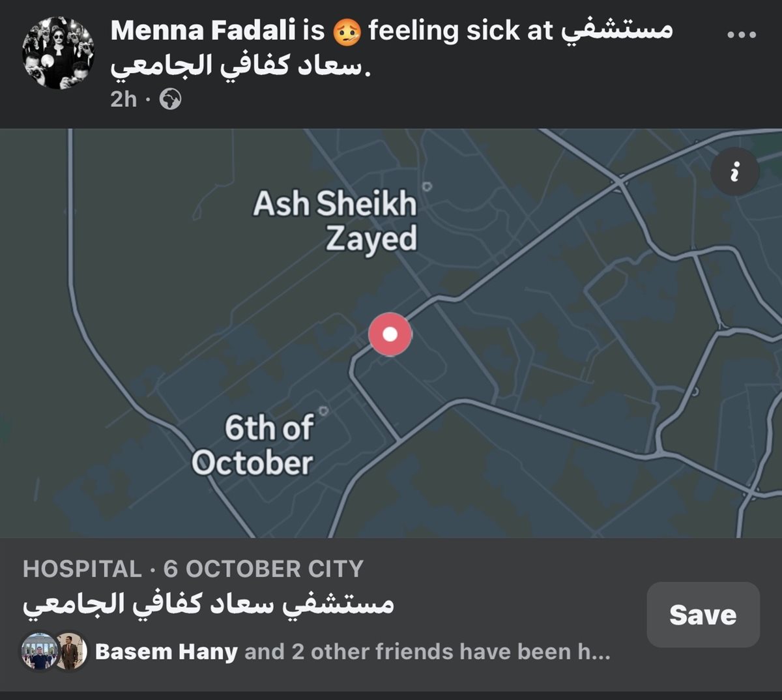Image resolution: width=782 pixels, height=700 pixels.
Task: Click the second friend avatar wearing a suit
Action: (x=70, y=651)
